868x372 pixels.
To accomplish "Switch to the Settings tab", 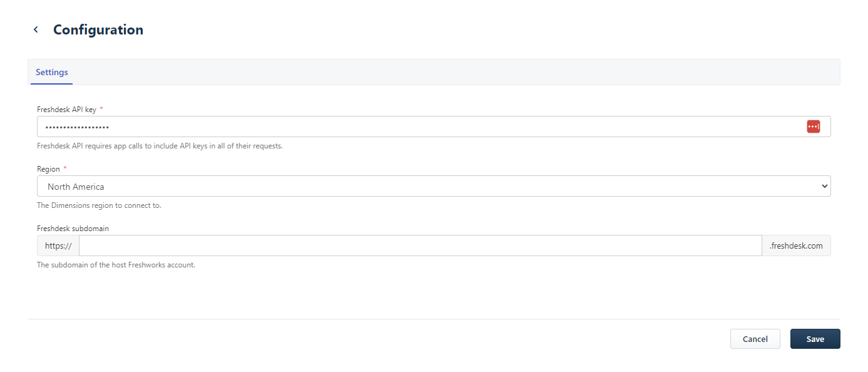I will (51, 73).
